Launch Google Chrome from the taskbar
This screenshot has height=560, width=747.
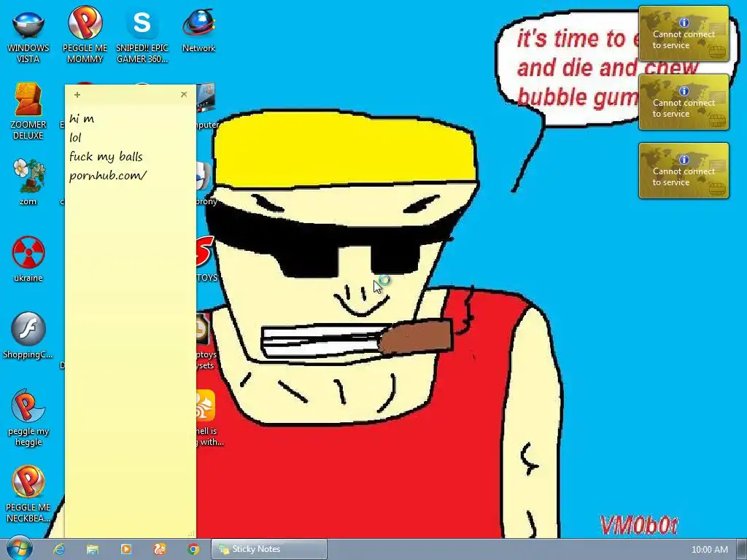pos(193,549)
